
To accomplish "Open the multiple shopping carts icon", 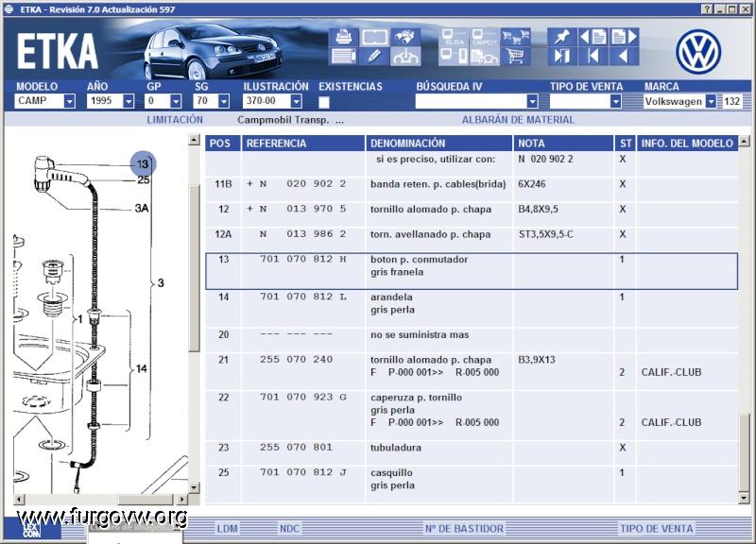I will click(515, 37).
